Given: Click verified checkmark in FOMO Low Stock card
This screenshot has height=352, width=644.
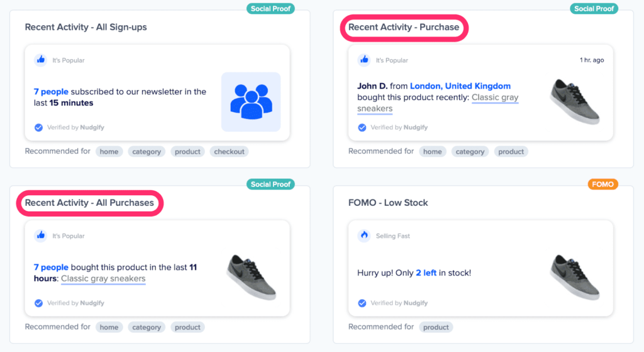Looking at the screenshot, I should coord(362,303).
